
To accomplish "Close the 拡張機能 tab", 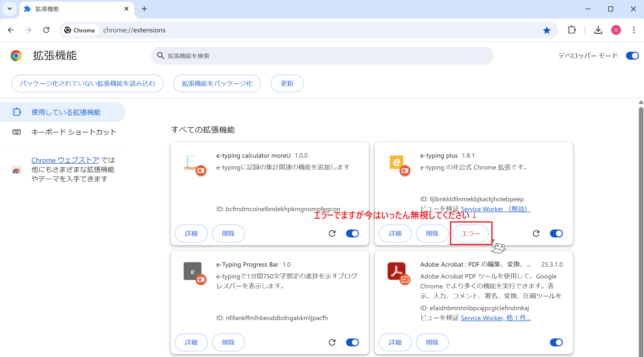I will (x=126, y=9).
